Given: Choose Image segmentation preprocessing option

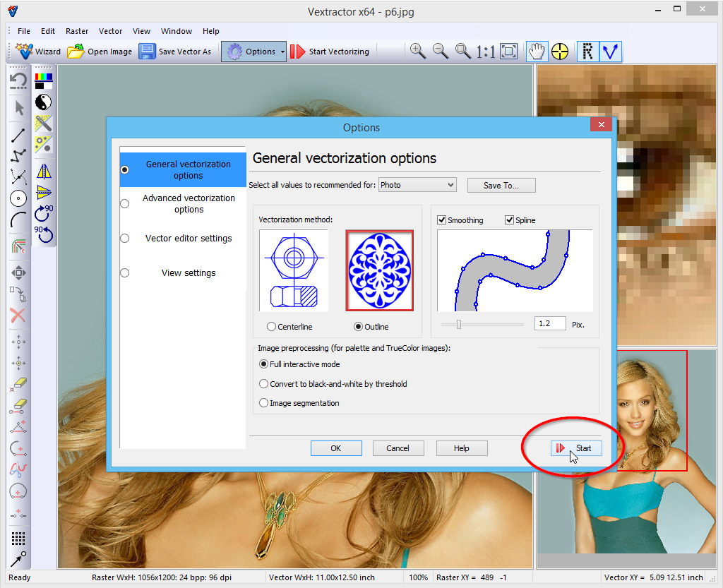Looking at the screenshot, I should [x=264, y=403].
